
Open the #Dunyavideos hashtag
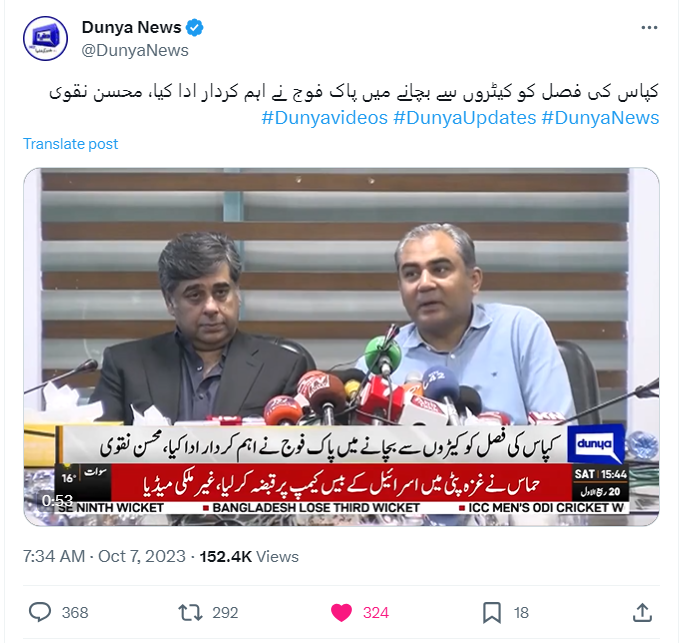pos(325,118)
